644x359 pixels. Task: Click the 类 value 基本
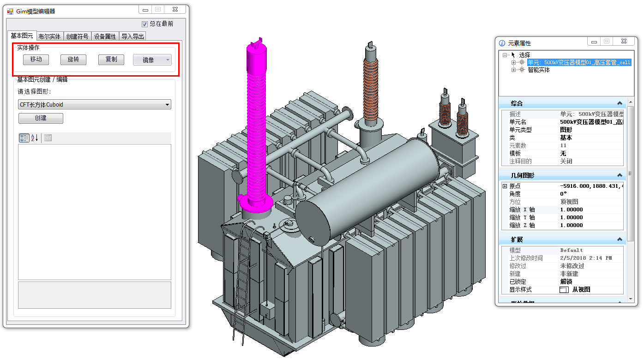[566, 138]
